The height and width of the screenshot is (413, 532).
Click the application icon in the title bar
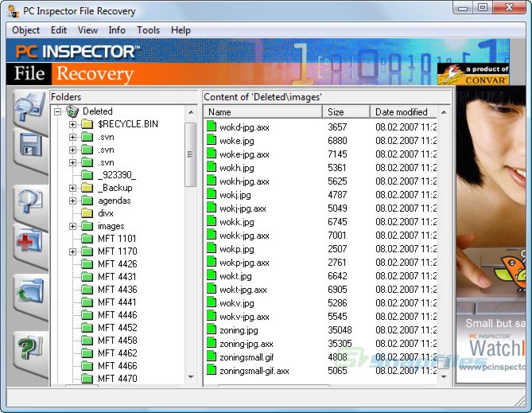[x=13, y=11]
